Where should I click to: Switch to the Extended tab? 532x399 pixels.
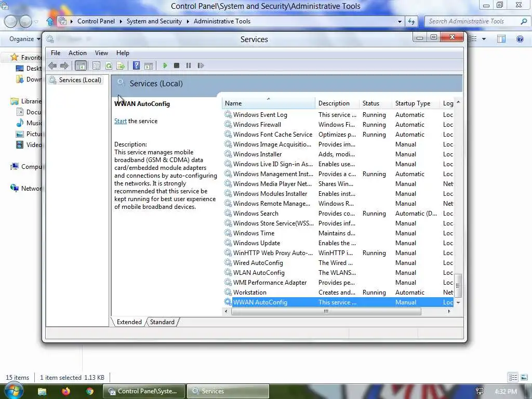click(129, 322)
